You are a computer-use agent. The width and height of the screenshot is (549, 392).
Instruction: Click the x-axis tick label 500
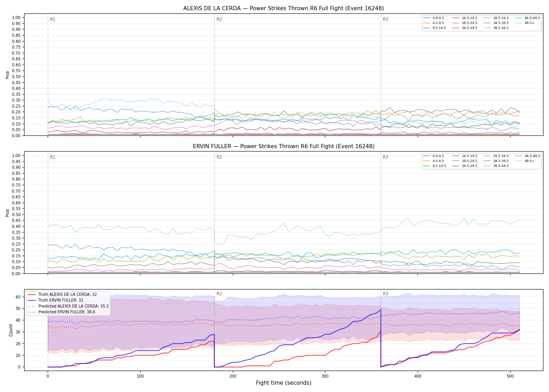[510, 376]
